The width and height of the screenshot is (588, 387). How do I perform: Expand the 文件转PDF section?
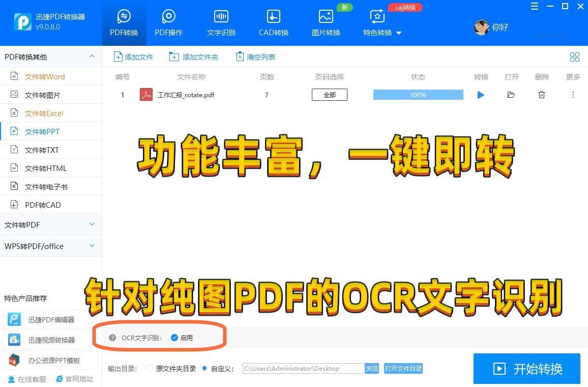coord(51,225)
